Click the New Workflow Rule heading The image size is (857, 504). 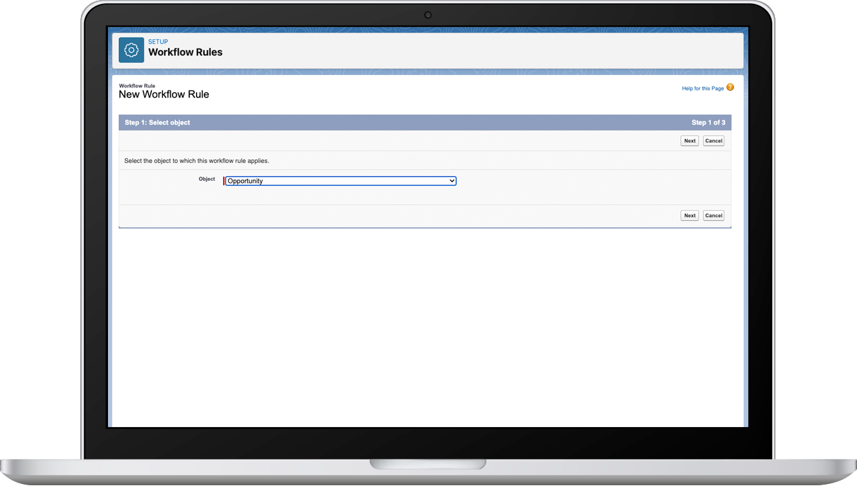[x=164, y=94]
